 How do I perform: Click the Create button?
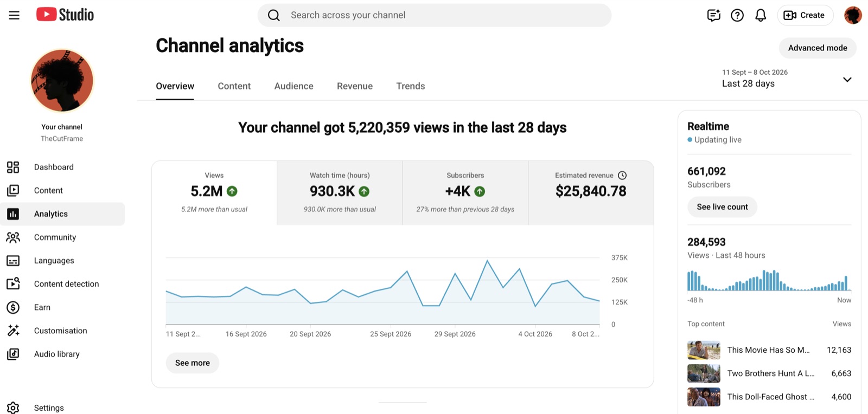[x=805, y=15]
